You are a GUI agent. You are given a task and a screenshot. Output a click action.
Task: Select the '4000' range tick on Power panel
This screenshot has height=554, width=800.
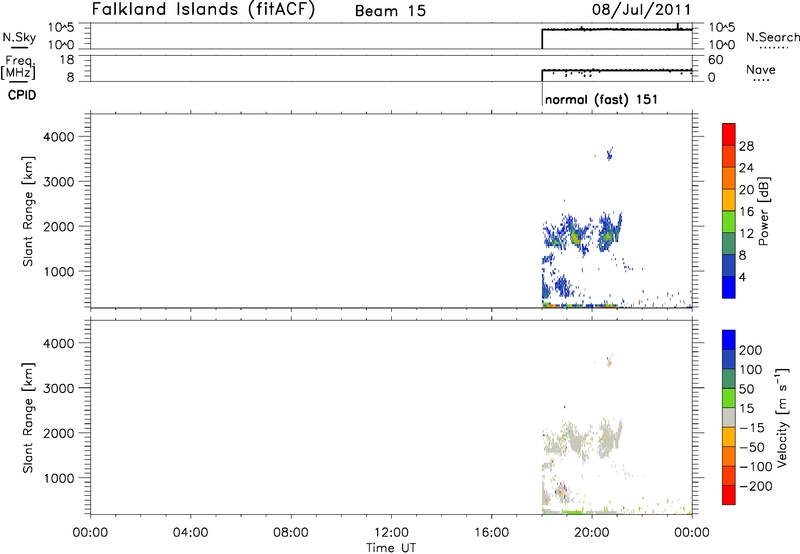58,137
